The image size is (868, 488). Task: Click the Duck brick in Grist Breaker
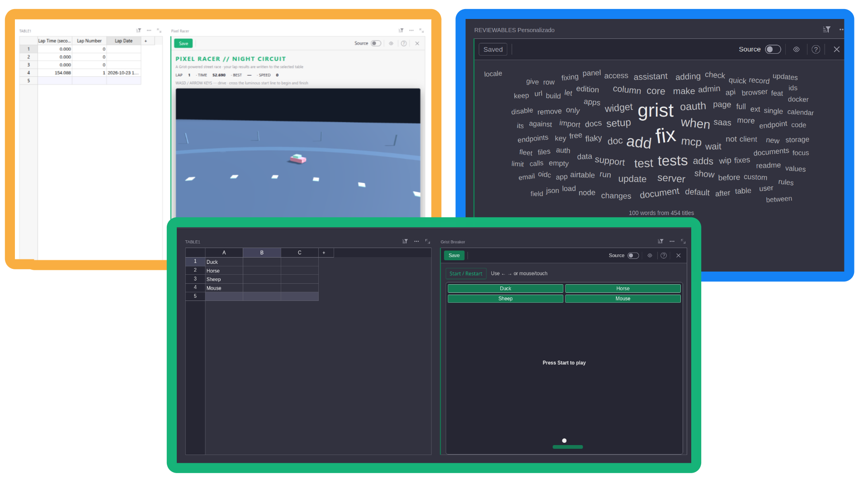[505, 288]
